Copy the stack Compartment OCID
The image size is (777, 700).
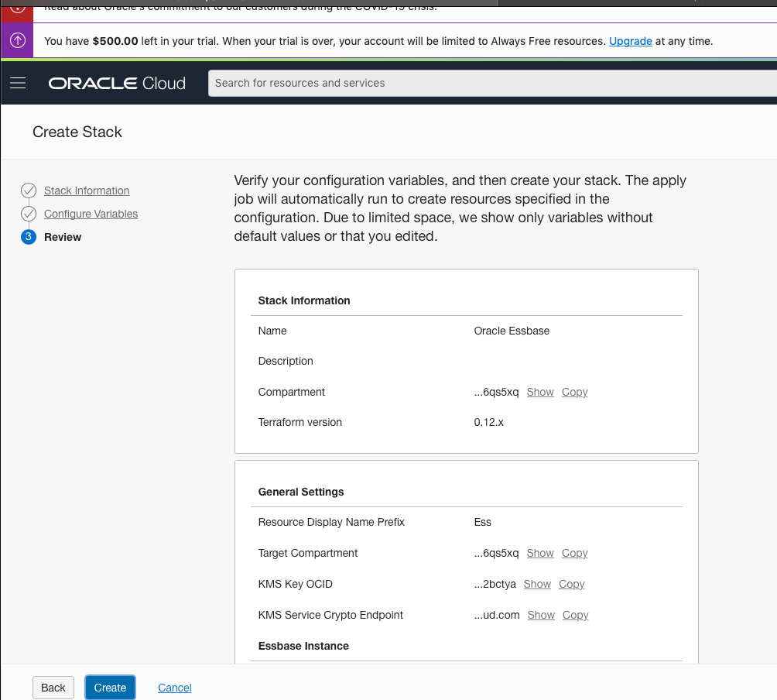[x=574, y=392]
